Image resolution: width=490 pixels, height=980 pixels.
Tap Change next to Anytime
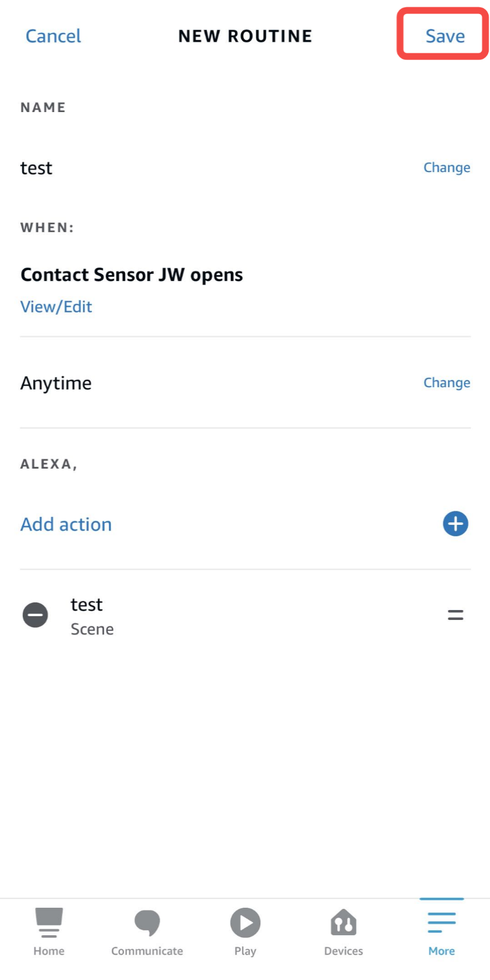tap(447, 383)
